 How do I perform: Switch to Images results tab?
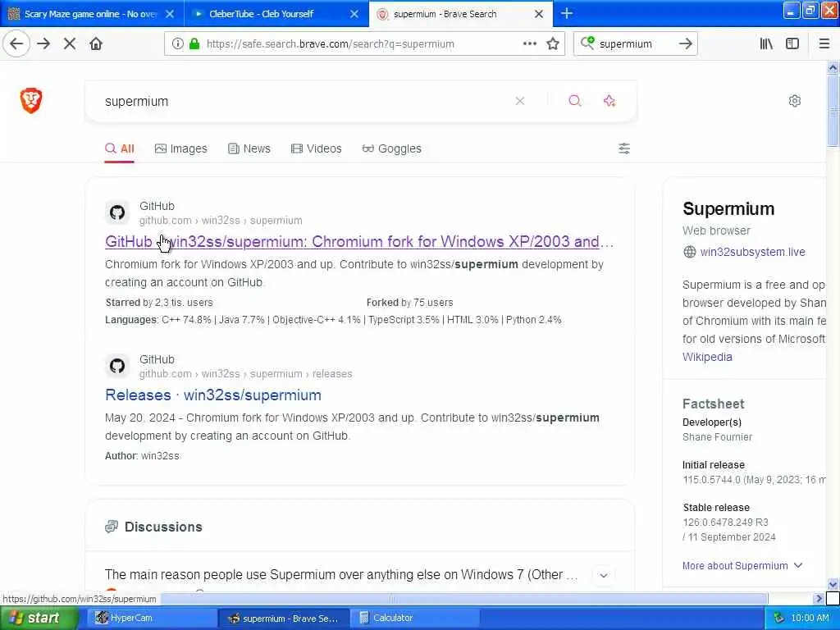point(181,148)
